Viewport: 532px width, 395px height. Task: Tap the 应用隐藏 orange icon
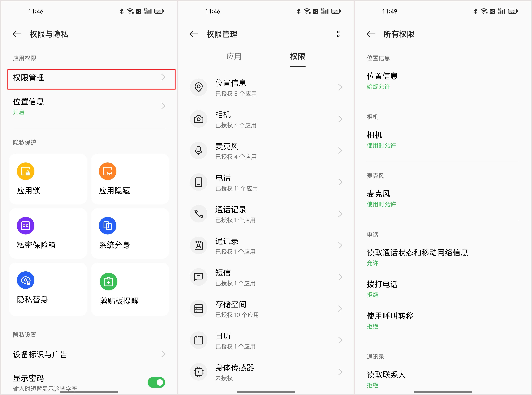(107, 171)
